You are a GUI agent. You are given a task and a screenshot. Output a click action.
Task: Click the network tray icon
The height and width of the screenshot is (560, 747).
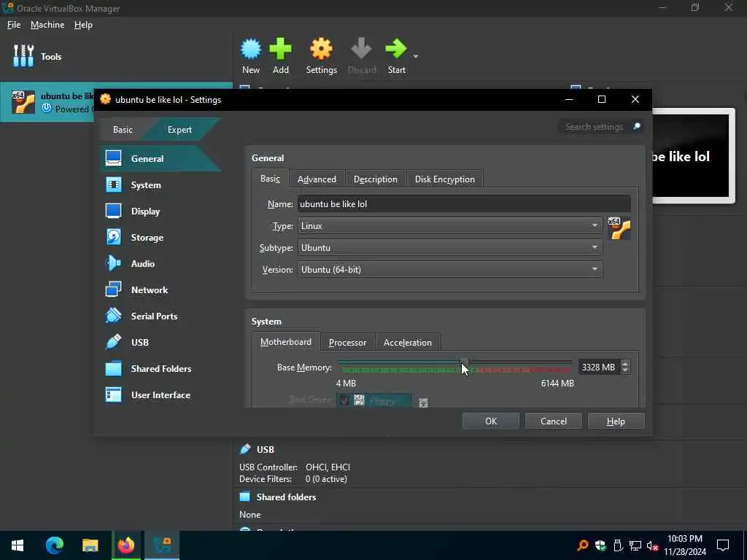pos(635,545)
